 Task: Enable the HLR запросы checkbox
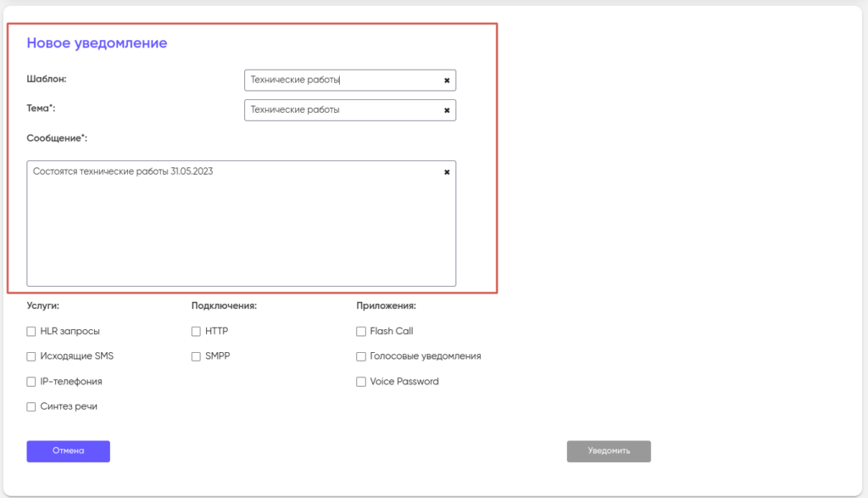click(x=31, y=332)
